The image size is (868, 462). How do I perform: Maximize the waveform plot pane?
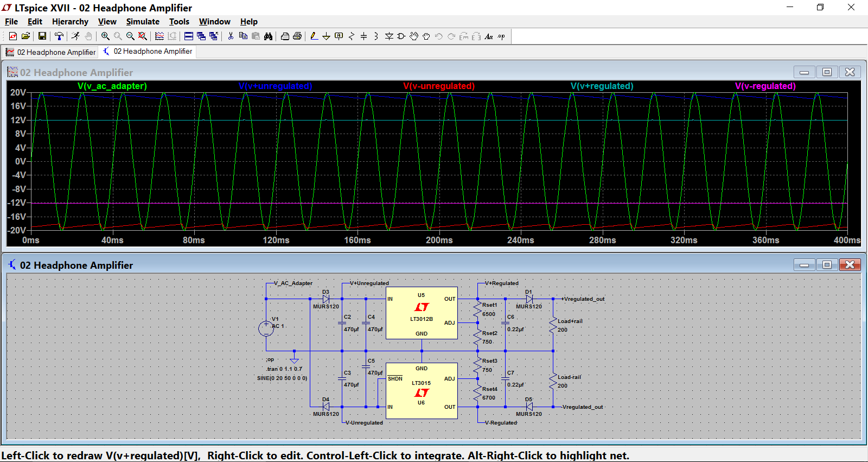coord(827,72)
